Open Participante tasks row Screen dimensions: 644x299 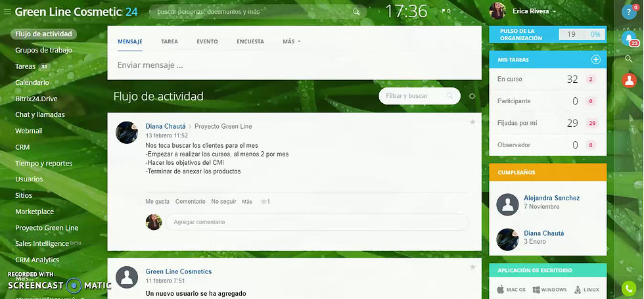pyautogui.click(x=547, y=101)
